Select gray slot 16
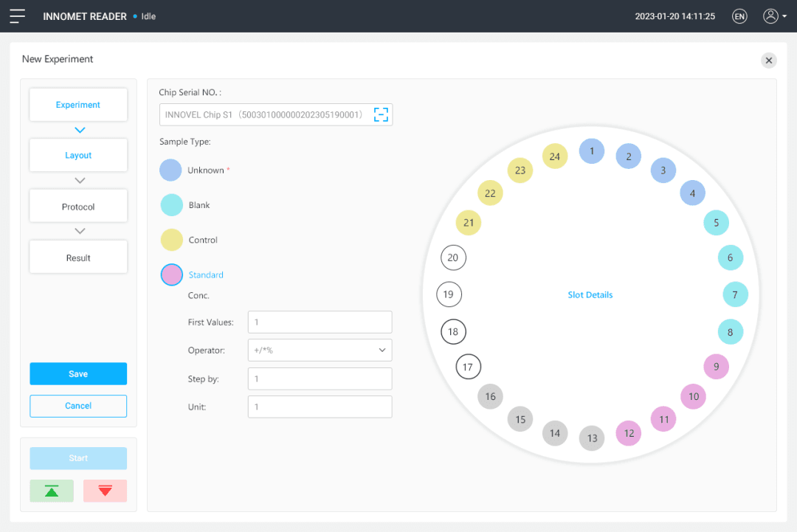 [x=490, y=396]
